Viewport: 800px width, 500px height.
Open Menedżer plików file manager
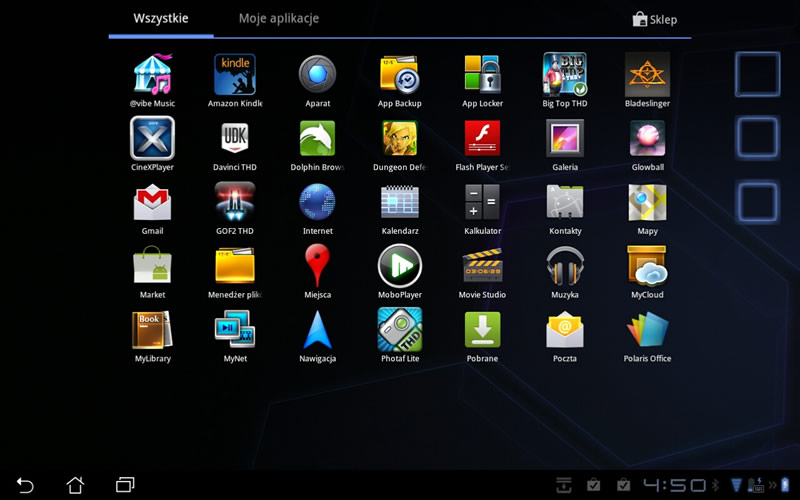[235, 265]
